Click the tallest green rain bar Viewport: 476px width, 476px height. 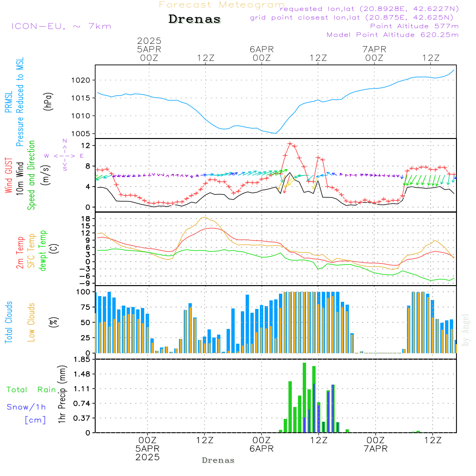304,397
